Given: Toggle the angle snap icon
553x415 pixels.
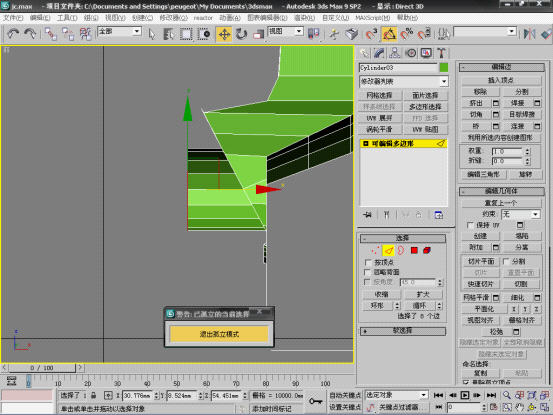Looking at the screenshot, I should point(389,34).
